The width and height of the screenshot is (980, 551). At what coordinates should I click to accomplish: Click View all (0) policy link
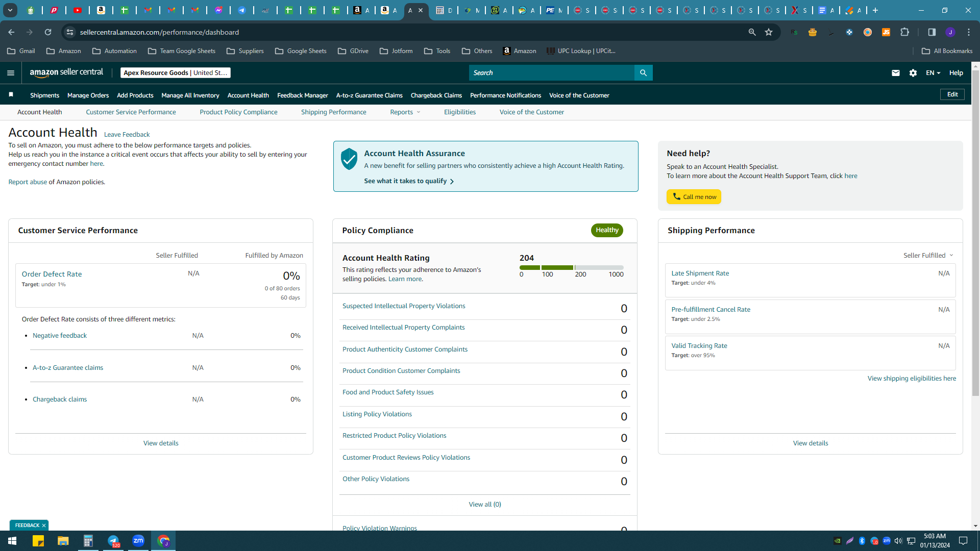click(485, 505)
